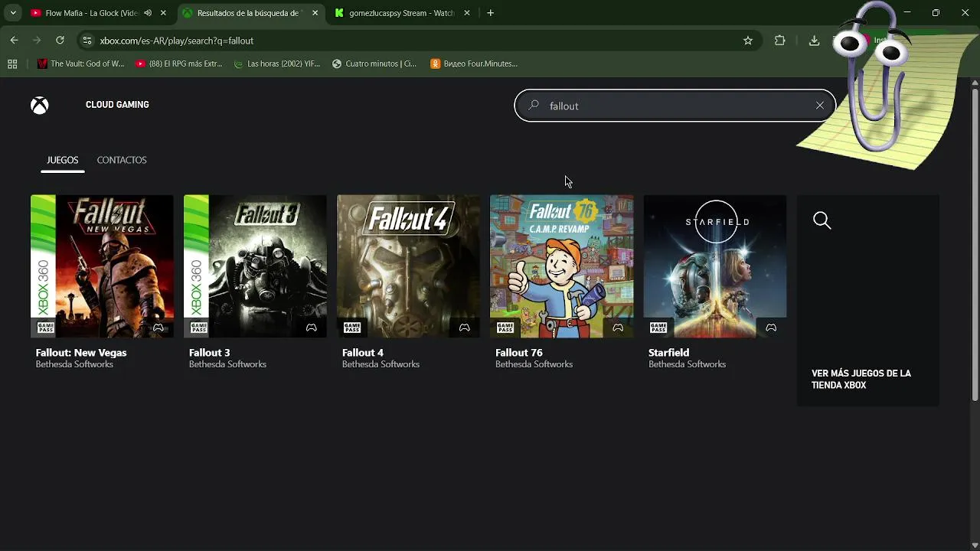Click the Fallout 76 title text

point(518,353)
